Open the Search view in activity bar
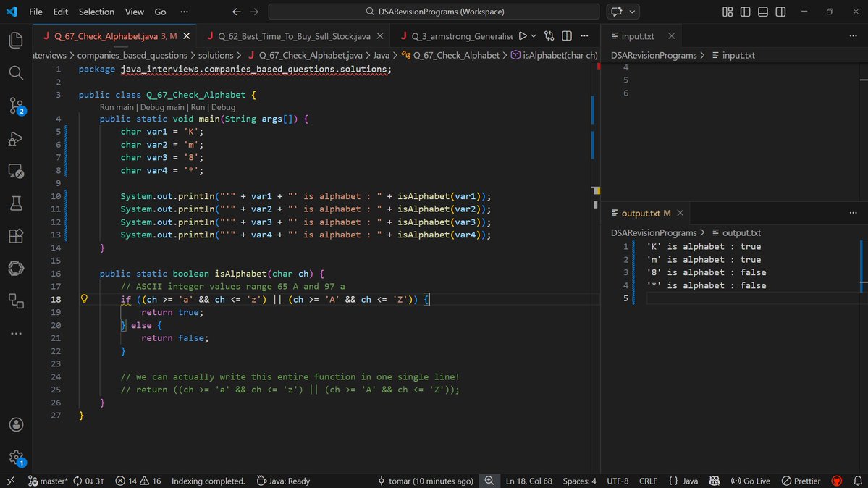 click(16, 72)
